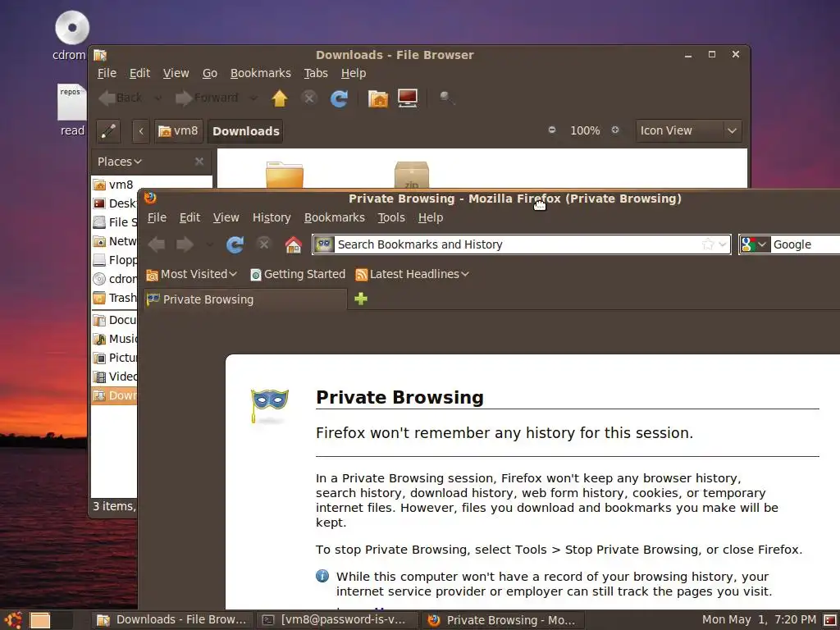The height and width of the screenshot is (630, 840).
Task: Expand the Places sidebar selector dropdown
Action: (120, 162)
